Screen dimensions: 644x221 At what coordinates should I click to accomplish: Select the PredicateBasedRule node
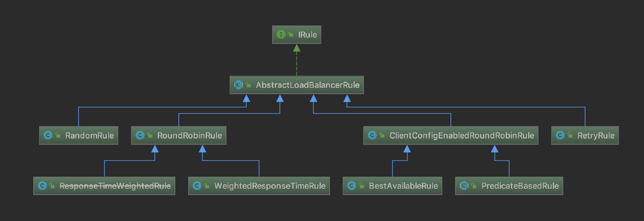pyautogui.click(x=509, y=186)
